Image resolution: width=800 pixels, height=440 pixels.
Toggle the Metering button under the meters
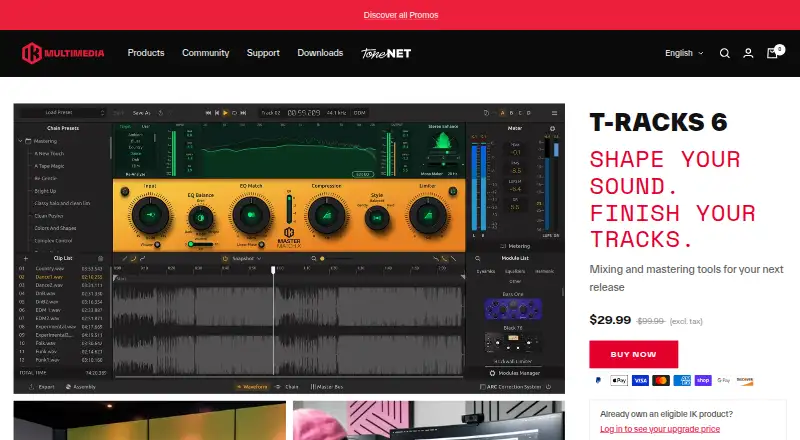515,246
